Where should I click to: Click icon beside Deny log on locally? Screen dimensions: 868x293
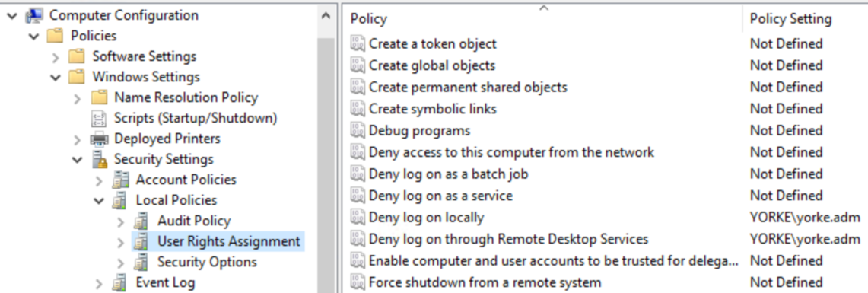[x=358, y=218]
